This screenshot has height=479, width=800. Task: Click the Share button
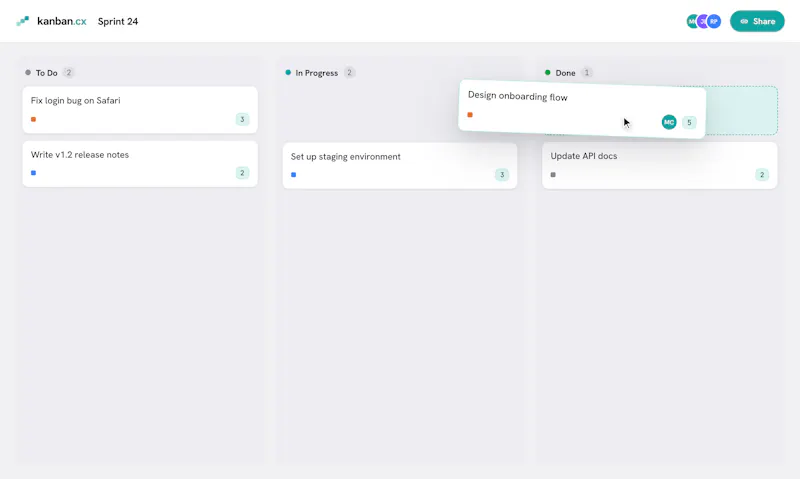757,21
